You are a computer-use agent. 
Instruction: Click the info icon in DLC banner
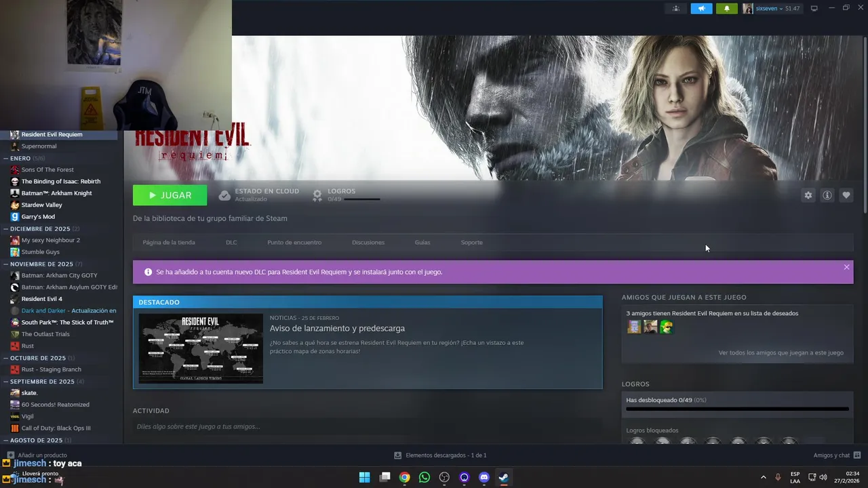[148, 272]
